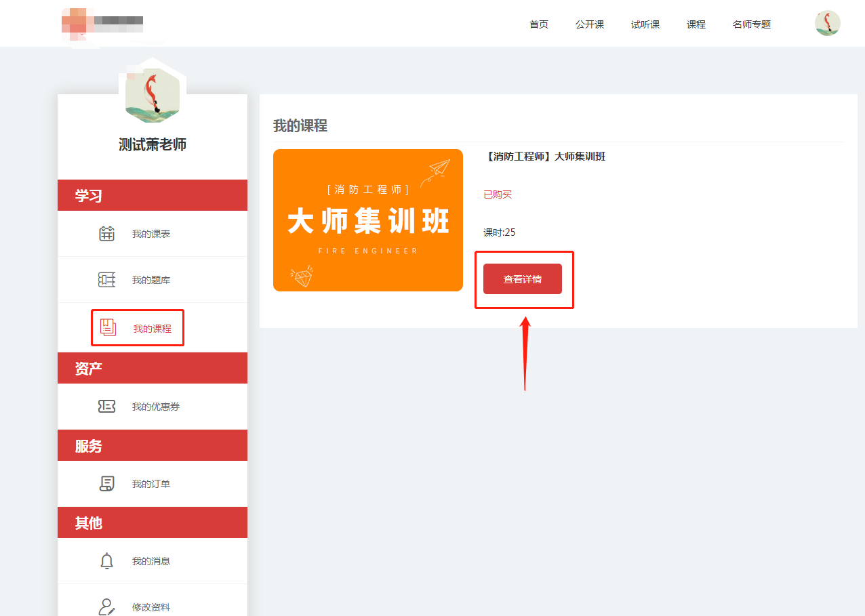Open the 试听课 section from the top menu
Image resolution: width=865 pixels, height=616 pixels.
click(x=645, y=24)
